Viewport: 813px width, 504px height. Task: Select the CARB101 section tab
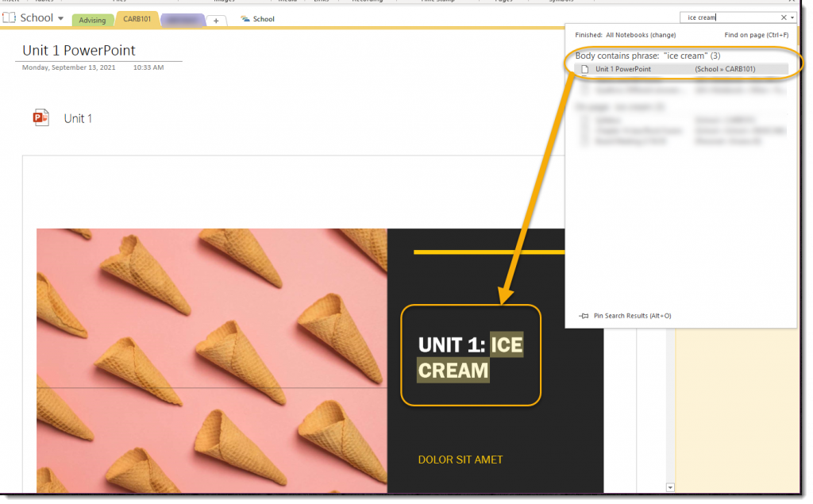pyautogui.click(x=137, y=19)
